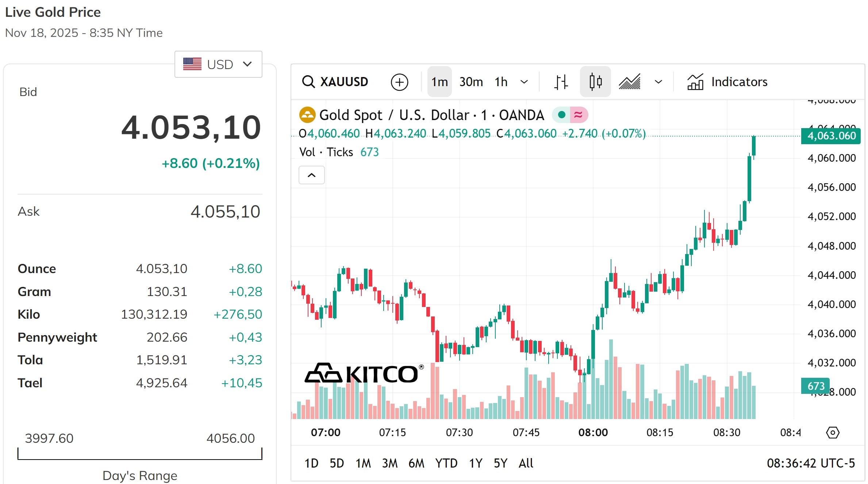Click the 4,063.060 price label on axis
This screenshot has width=868, height=484.
(x=831, y=135)
